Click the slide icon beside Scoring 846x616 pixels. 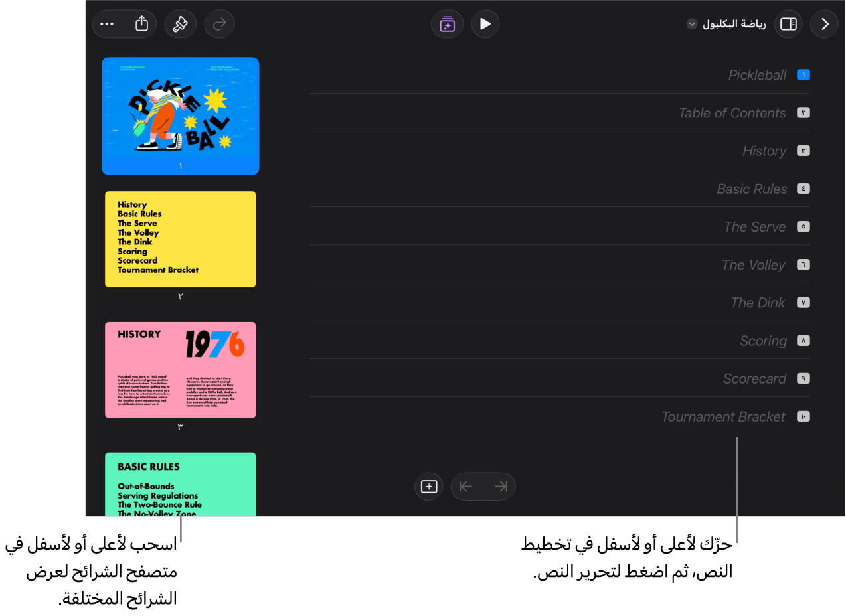pyautogui.click(x=803, y=341)
